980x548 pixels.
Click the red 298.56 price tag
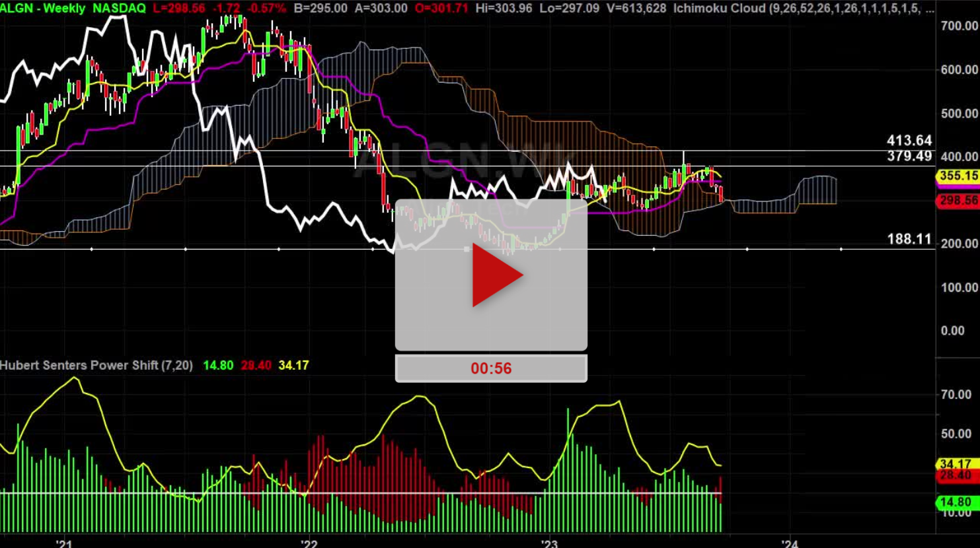pos(958,200)
